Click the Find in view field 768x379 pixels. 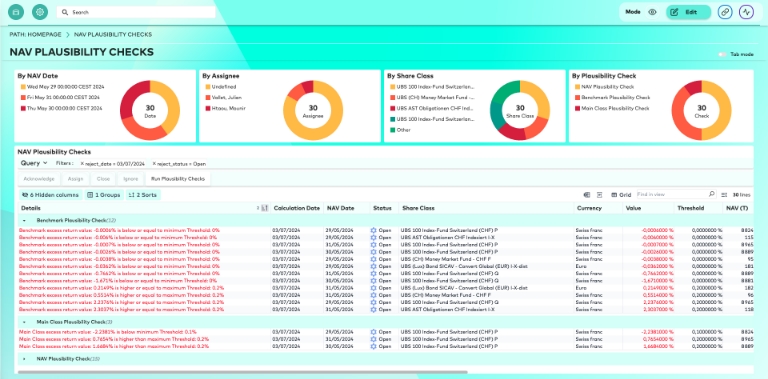click(672, 194)
